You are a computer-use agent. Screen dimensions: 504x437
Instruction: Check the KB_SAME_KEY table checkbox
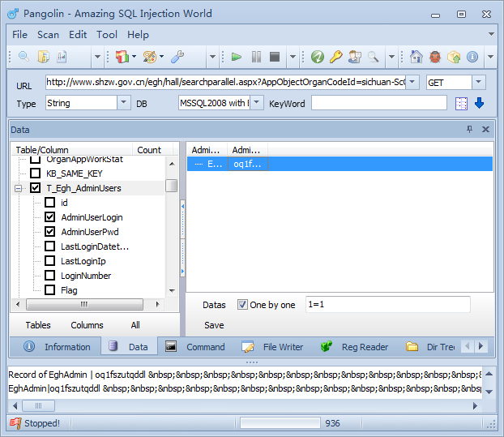coord(35,174)
